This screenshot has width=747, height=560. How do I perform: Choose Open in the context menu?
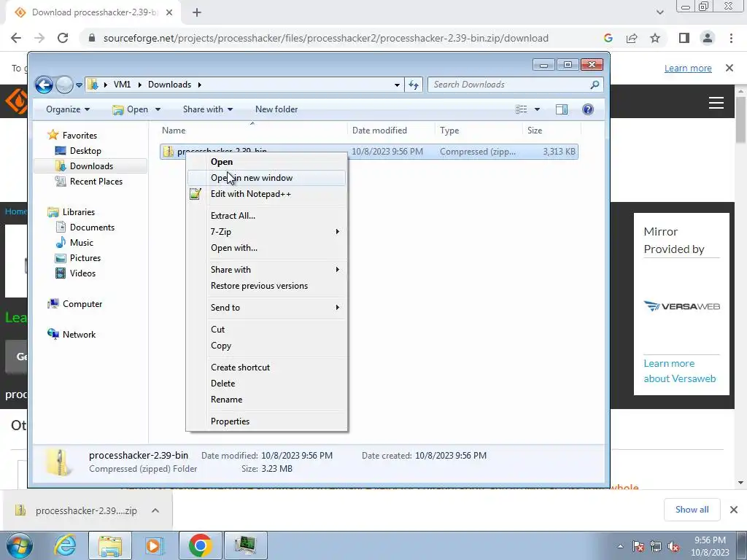pyautogui.click(x=266, y=162)
